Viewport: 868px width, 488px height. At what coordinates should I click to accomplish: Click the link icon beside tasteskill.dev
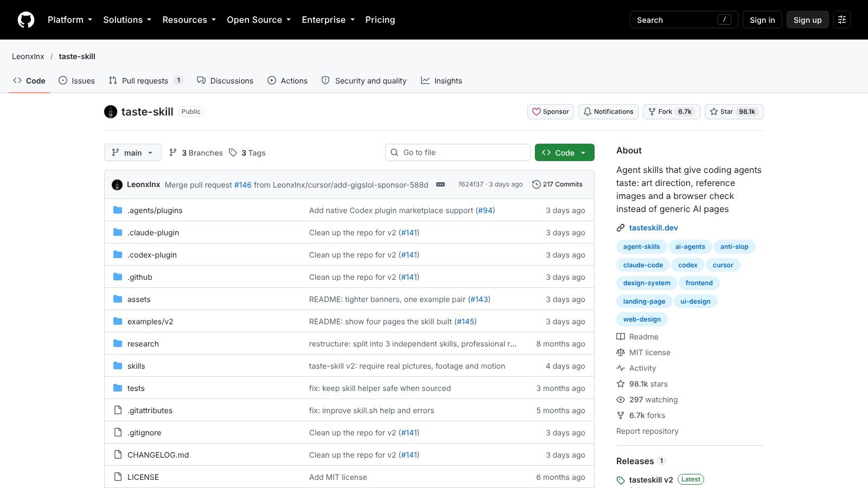tap(621, 228)
